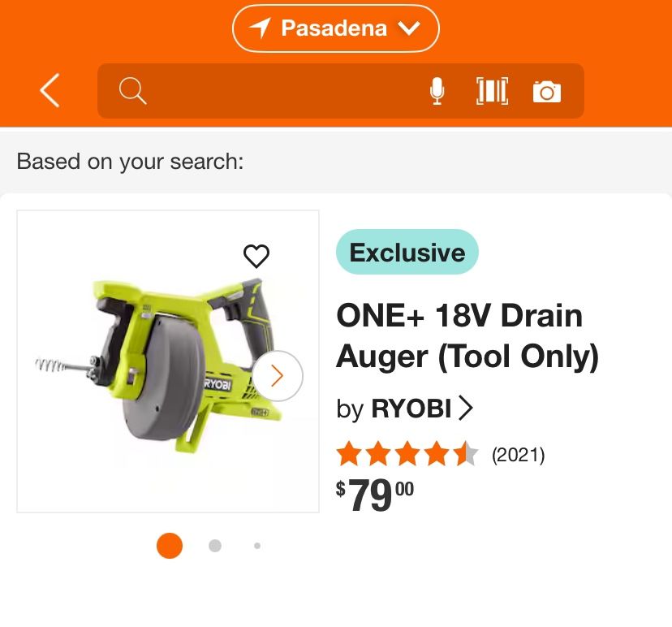This screenshot has width=672, height=627.
Task: View the (2021) reviews count
Action: (518, 455)
